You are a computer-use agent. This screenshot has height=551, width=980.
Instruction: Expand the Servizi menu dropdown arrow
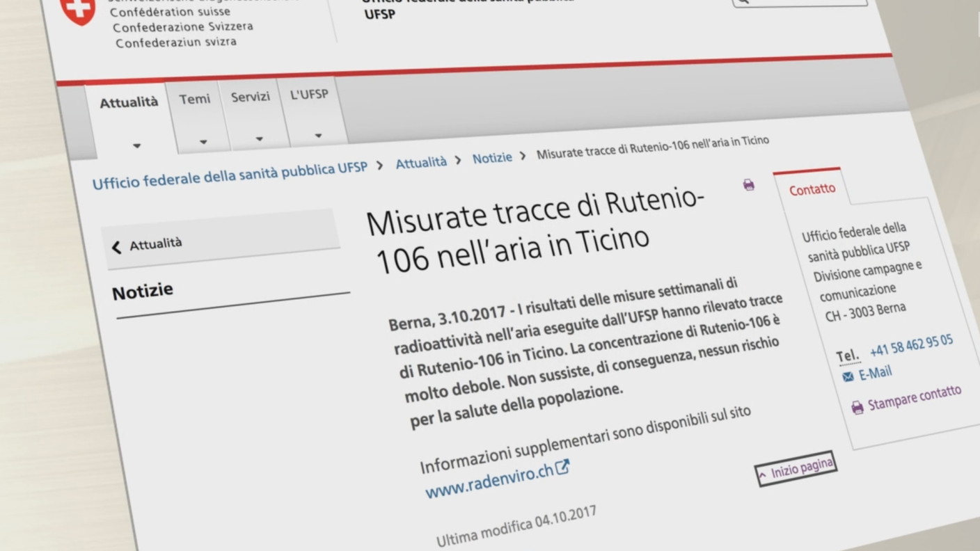(259, 138)
